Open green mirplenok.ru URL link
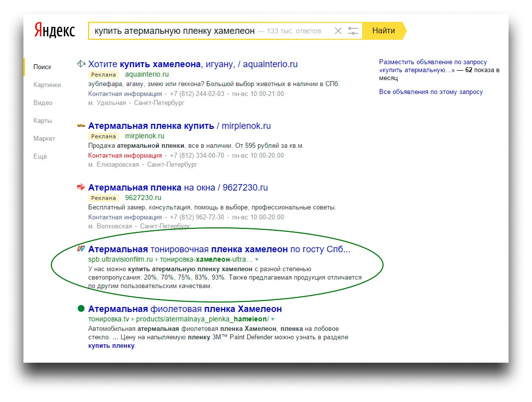Screen dimensions: 532x402 (144, 136)
